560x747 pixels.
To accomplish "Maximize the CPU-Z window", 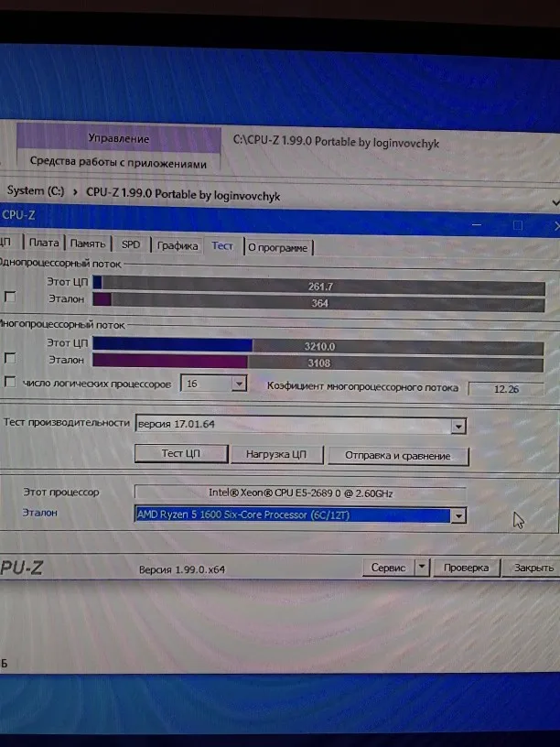I will tap(518, 225).
